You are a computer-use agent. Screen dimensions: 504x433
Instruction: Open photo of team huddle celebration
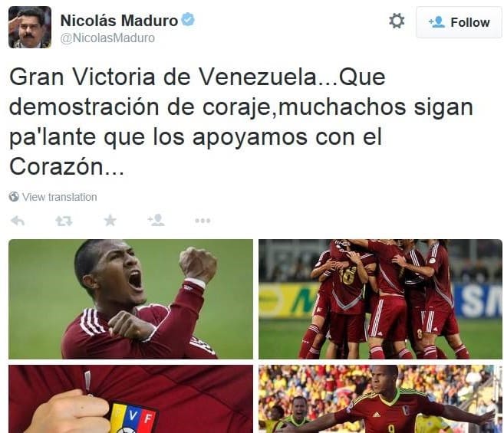coord(380,299)
